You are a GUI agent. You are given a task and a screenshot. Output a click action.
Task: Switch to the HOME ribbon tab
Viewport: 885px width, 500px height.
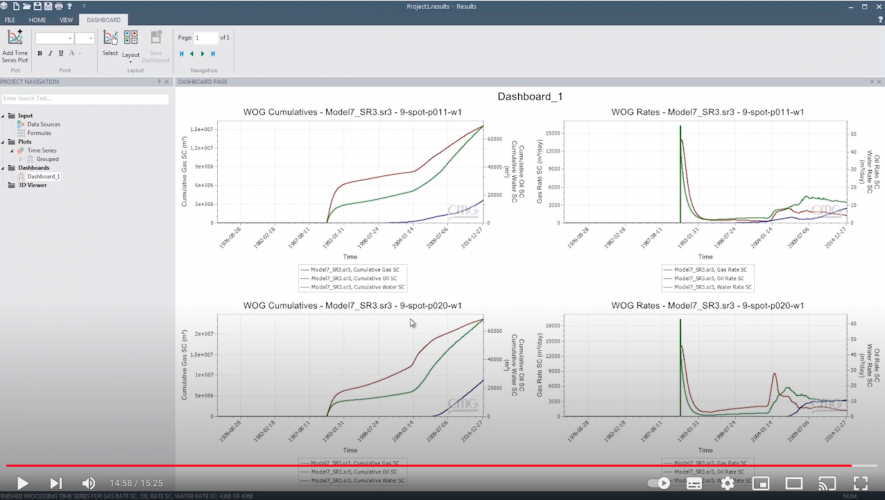(37, 19)
